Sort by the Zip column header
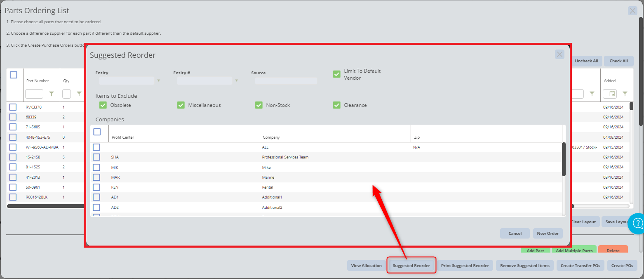 click(417, 137)
